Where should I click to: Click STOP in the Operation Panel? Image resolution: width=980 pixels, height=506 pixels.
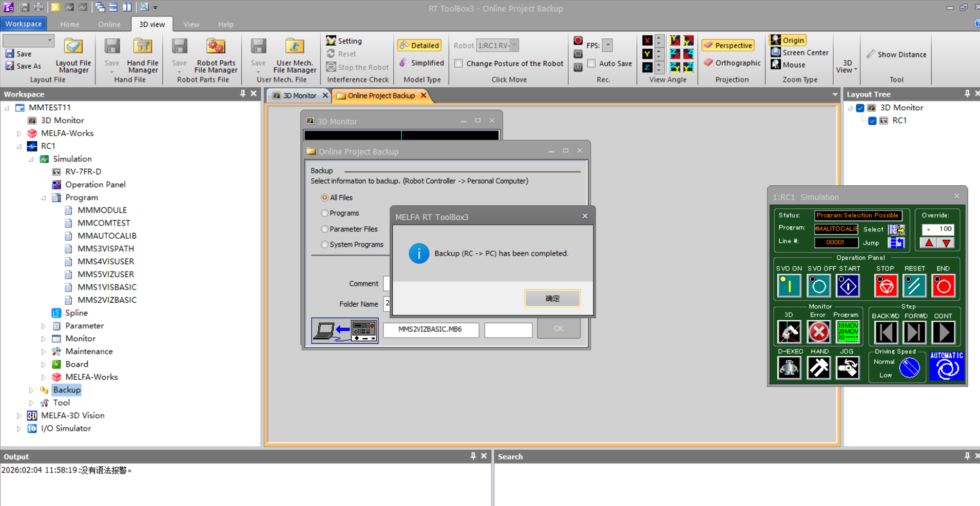pyautogui.click(x=886, y=286)
